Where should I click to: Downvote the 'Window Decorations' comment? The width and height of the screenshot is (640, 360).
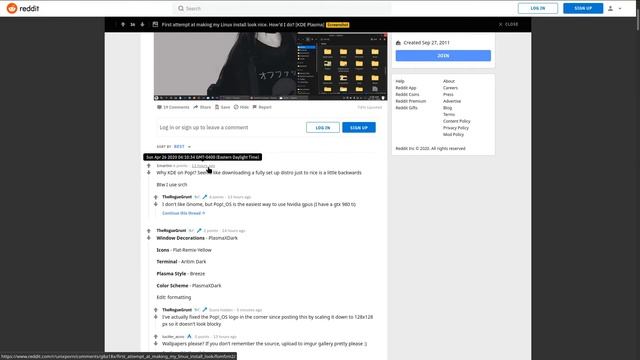click(149, 238)
